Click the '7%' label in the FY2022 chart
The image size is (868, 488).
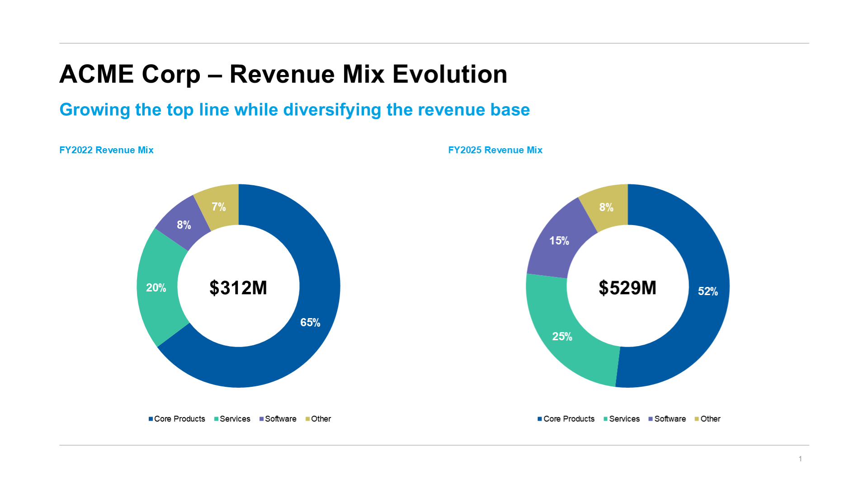(x=219, y=207)
